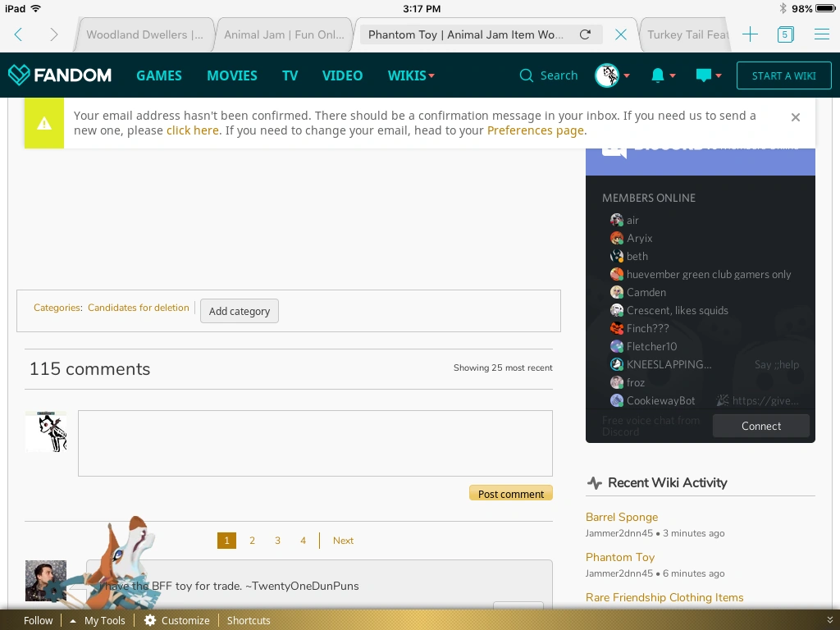This screenshot has width=840, height=630.
Task: Collapse the bottom toolbar with chevron
Action: click(x=830, y=620)
